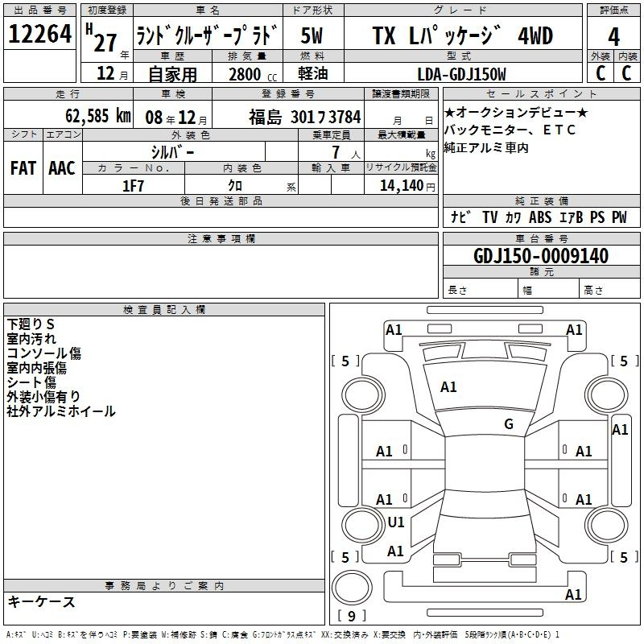The height and width of the screenshot is (644, 644).
Task: Select the fuel type 軽油
Action: (x=313, y=73)
